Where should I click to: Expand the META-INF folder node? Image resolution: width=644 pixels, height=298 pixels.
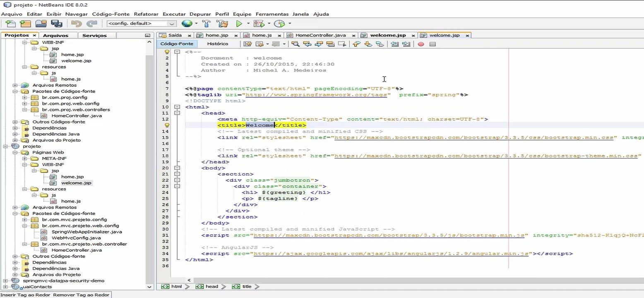pos(25,159)
